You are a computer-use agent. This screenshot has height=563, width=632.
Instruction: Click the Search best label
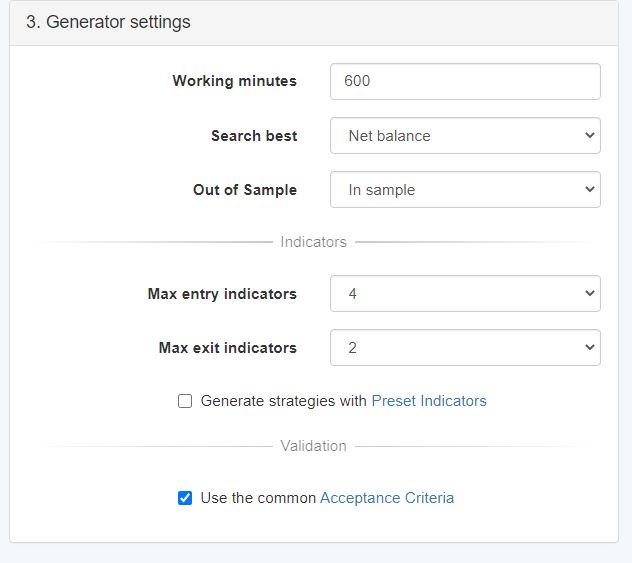(x=254, y=136)
